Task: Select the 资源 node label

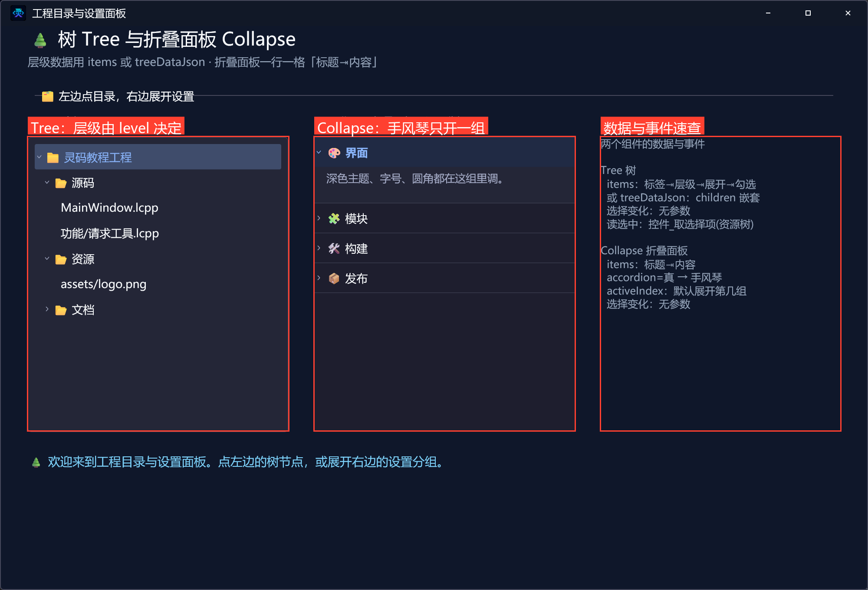Action: coord(83,259)
